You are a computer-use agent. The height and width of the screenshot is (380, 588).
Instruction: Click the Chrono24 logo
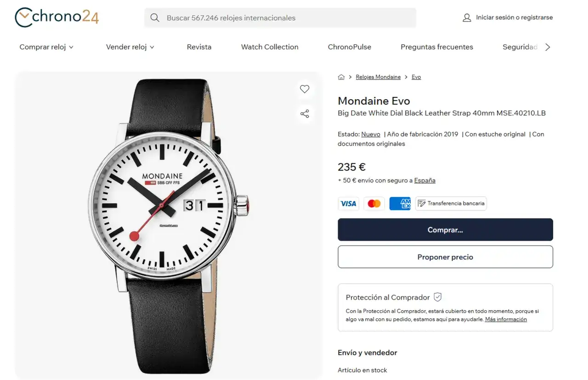[57, 17]
